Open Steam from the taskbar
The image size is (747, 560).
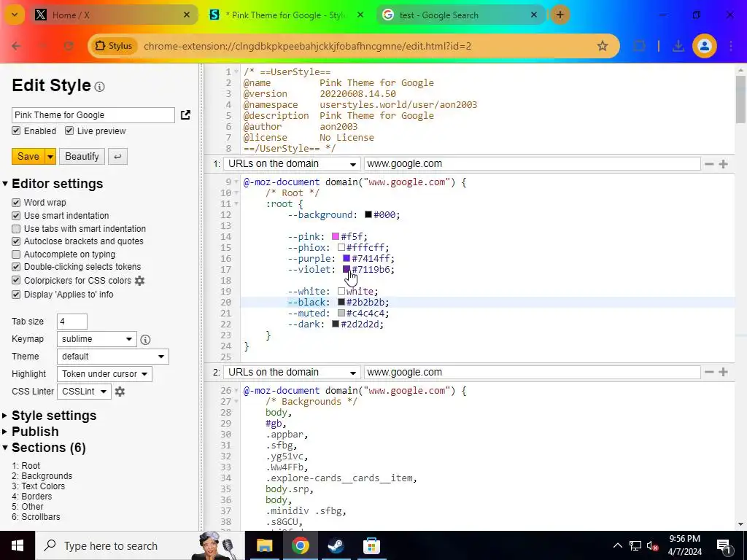pyautogui.click(x=336, y=545)
